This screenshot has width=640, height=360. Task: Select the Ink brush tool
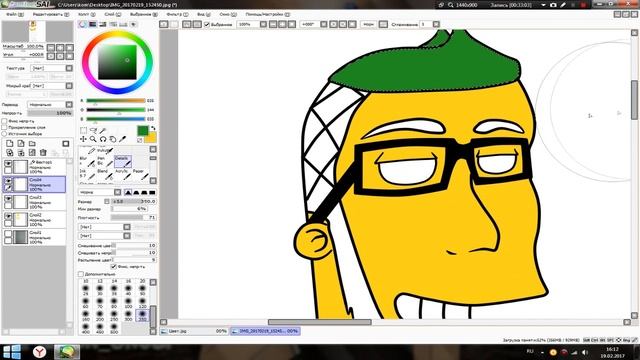point(87,175)
